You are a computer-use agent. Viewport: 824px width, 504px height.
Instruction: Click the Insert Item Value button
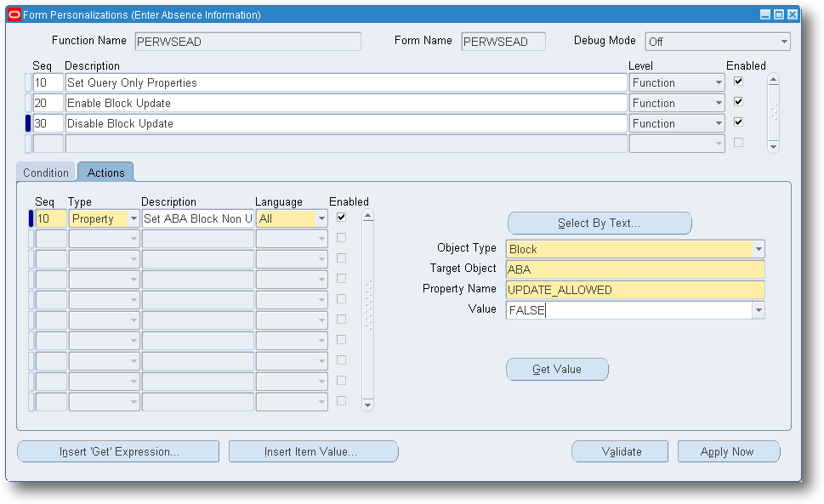313,451
